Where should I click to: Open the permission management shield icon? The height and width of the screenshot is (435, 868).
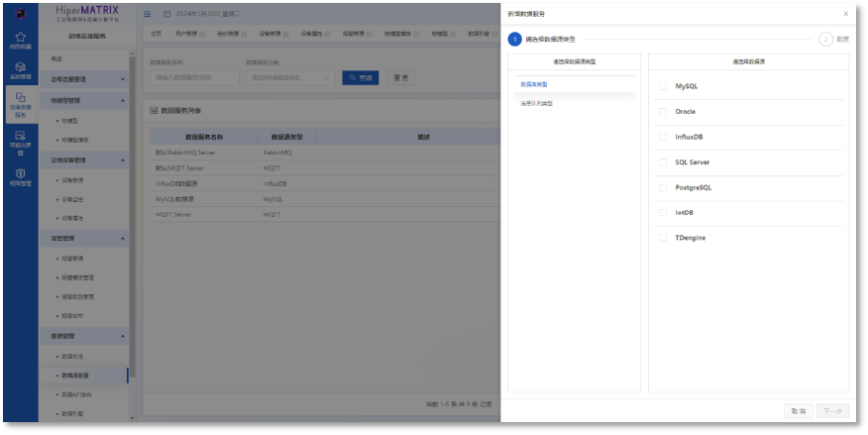point(21,173)
